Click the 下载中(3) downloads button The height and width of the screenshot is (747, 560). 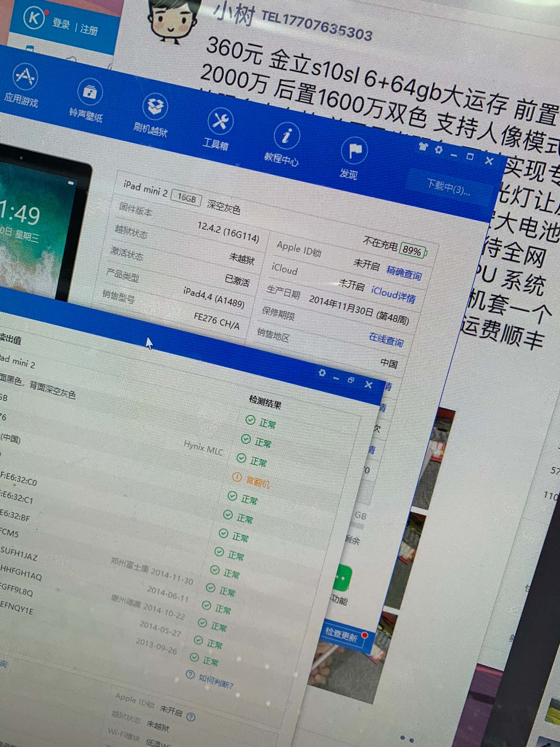tap(449, 187)
